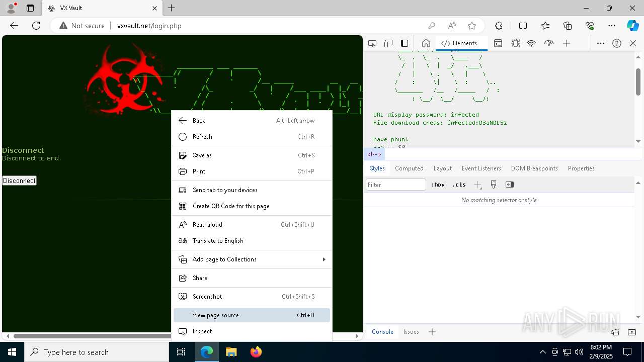Activate the inspect element picker tool

tap(372, 43)
